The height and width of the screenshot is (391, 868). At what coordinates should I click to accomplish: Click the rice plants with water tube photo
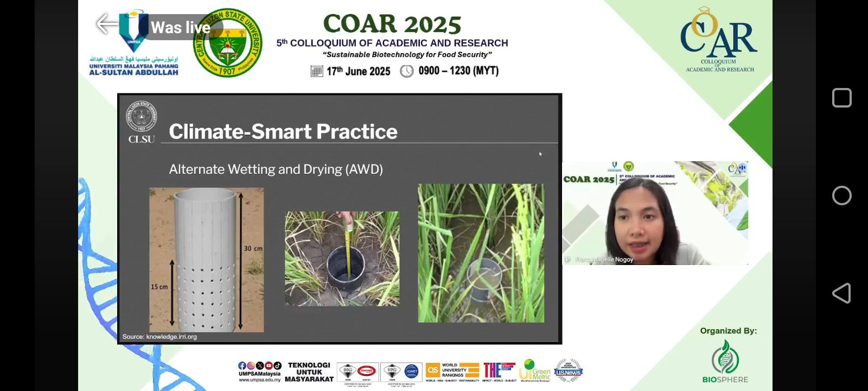(481, 253)
